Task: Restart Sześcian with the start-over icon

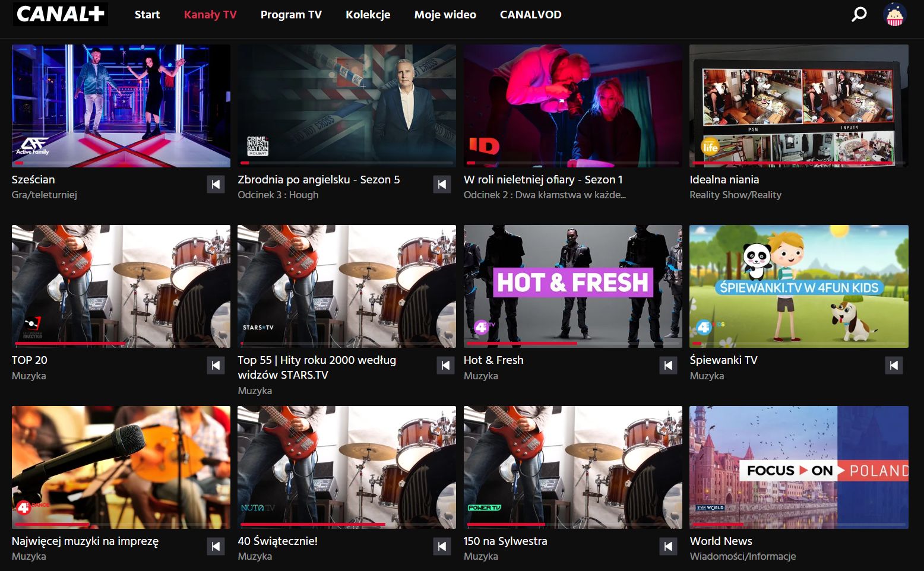Action: click(x=216, y=185)
